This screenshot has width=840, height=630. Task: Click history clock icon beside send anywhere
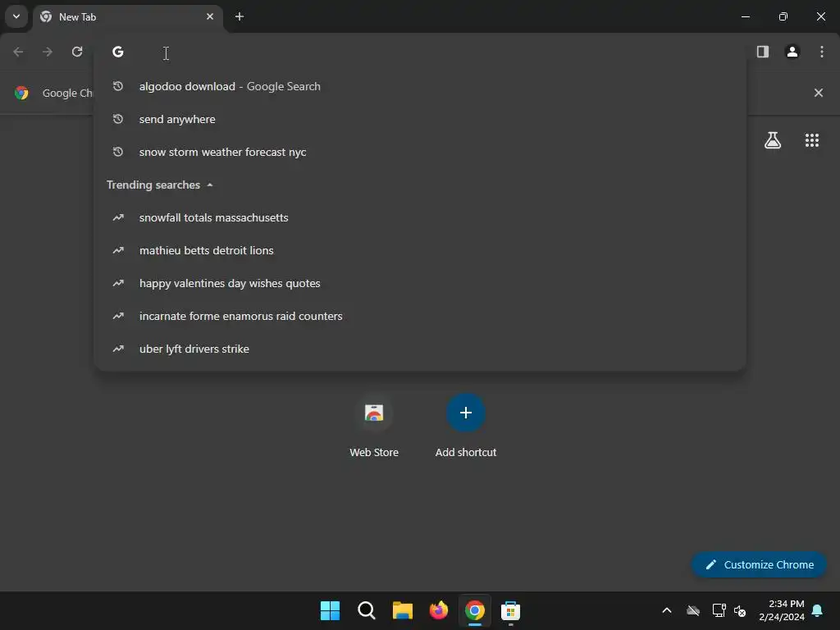coord(118,119)
